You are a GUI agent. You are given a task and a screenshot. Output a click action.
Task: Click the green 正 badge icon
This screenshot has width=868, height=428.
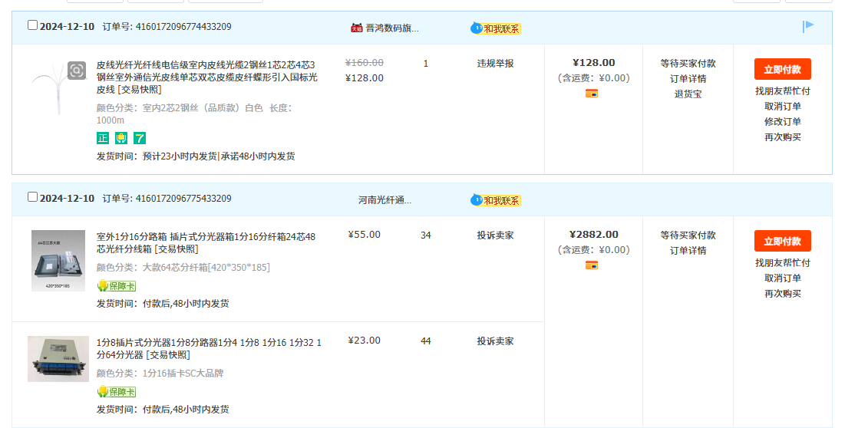[102, 138]
